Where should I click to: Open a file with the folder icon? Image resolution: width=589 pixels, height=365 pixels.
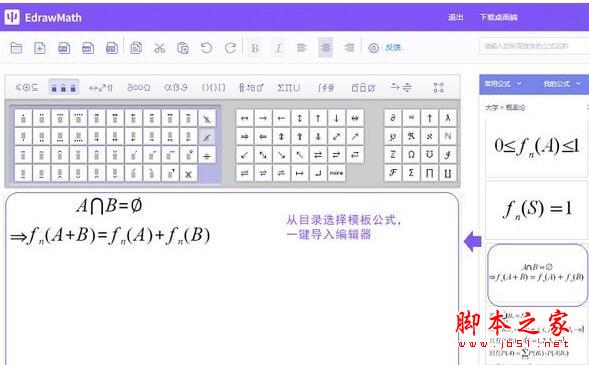tap(16, 48)
